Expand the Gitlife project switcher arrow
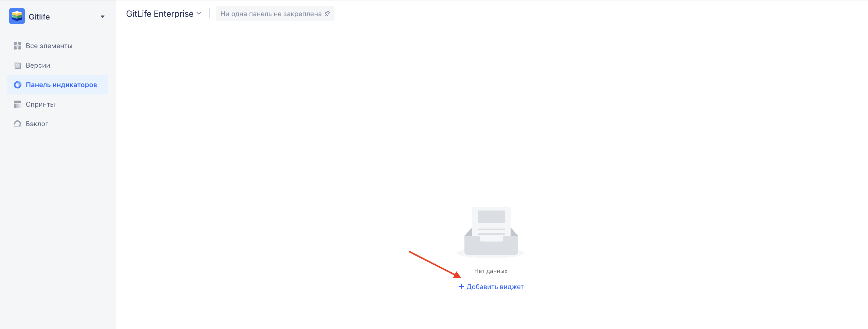The width and height of the screenshot is (868, 329). [x=103, y=16]
